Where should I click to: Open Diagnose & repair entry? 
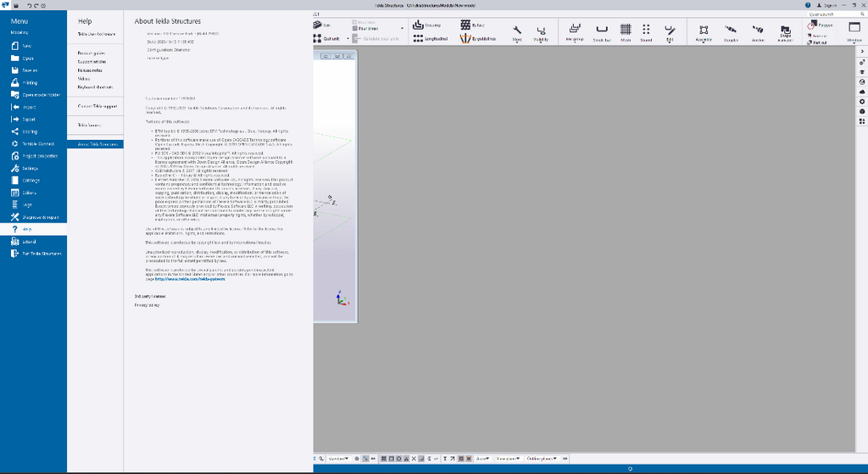click(x=33, y=217)
